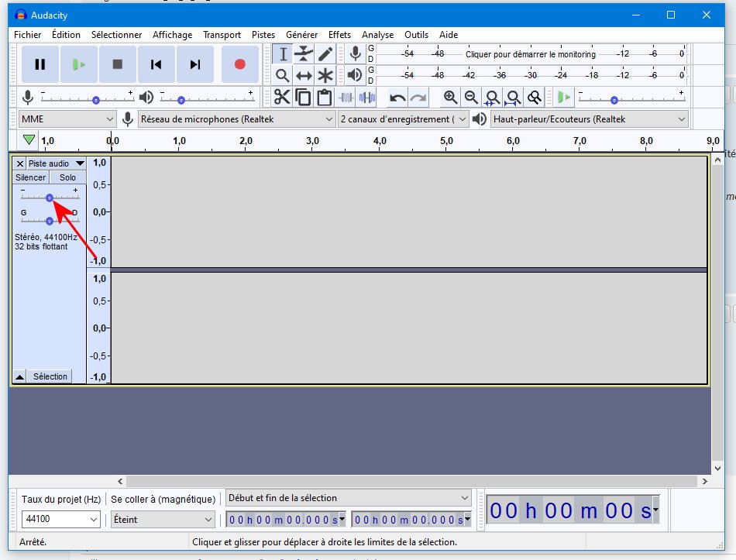Fit the whole project in window
This screenshot has height=560, width=736.
click(x=513, y=97)
